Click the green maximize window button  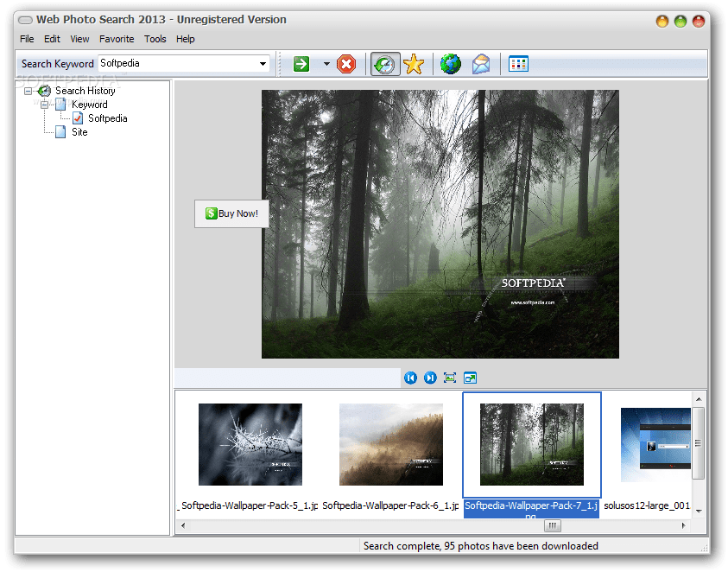tap(681, 22)
